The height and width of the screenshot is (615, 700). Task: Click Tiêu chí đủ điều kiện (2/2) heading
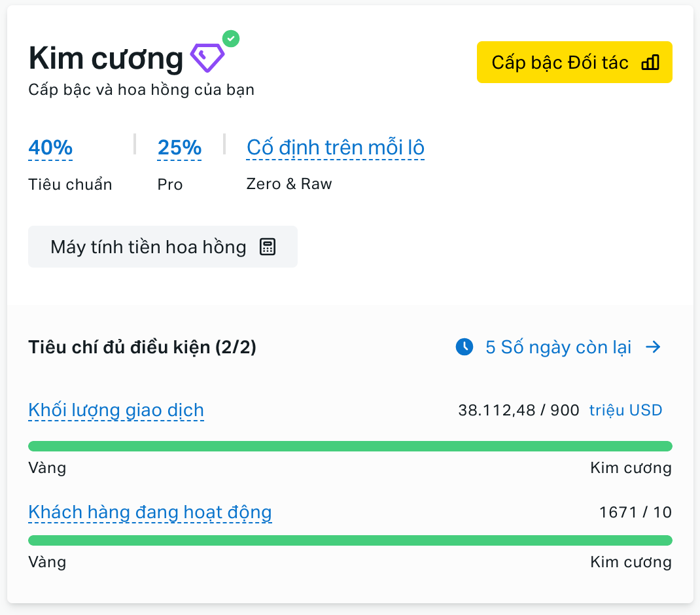pyautogui.click(x=143, y=347)
